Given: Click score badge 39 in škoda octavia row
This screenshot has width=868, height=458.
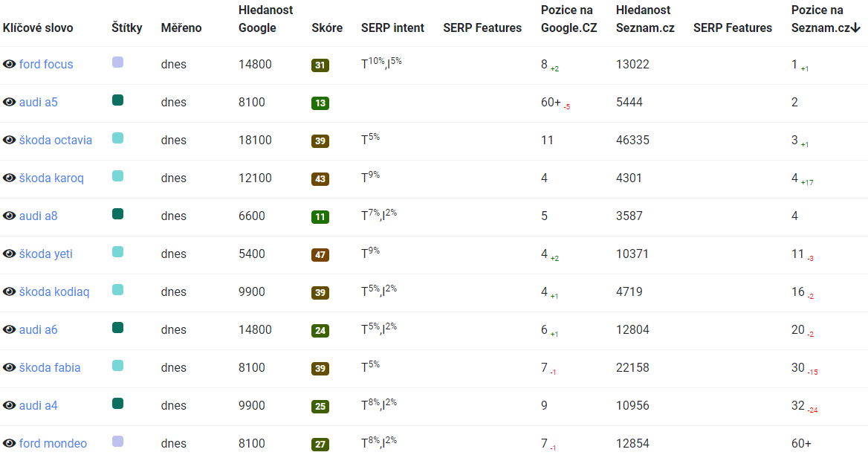Looking at the screenshot, I should tap(320, 141).
